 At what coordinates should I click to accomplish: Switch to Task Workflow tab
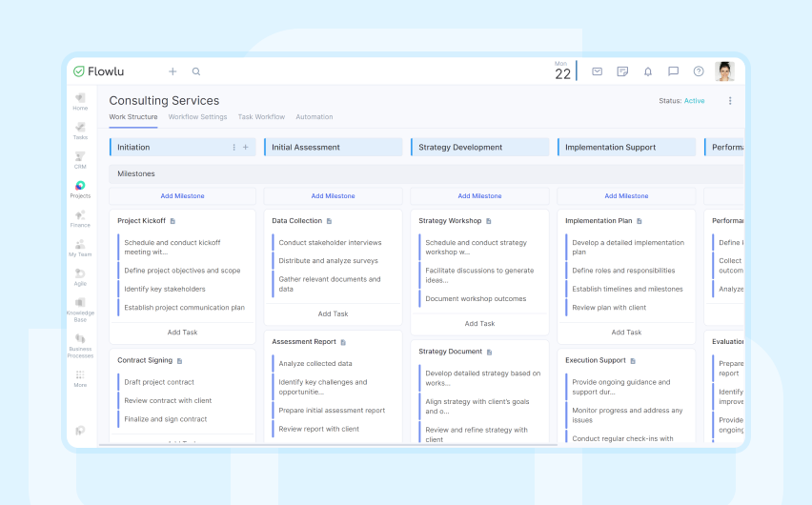261,116
